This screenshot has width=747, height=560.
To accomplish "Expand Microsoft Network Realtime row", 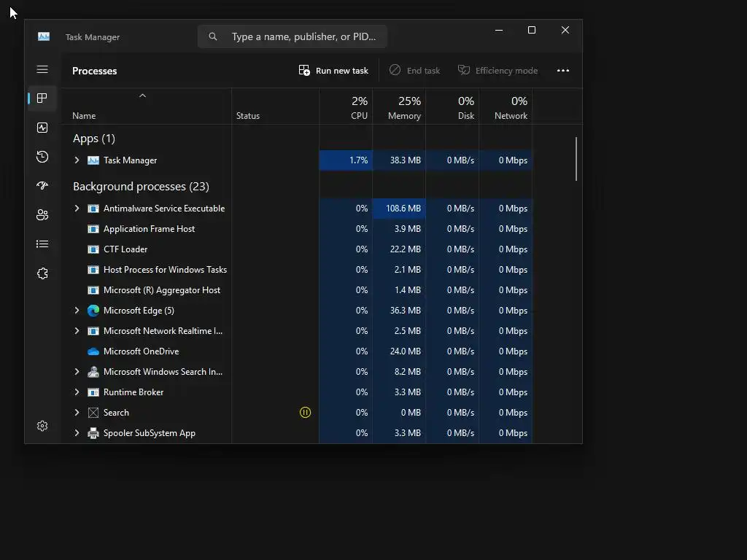I will [77, 331].
